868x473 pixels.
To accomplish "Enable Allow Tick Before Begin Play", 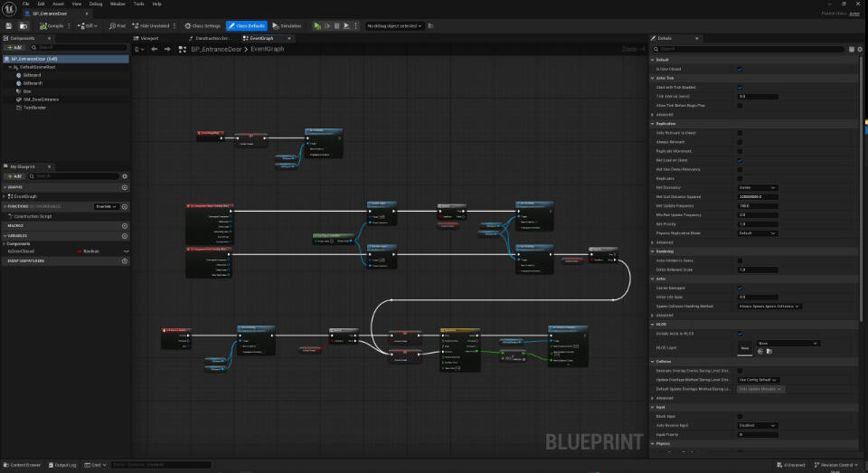I will click(741, 105).
